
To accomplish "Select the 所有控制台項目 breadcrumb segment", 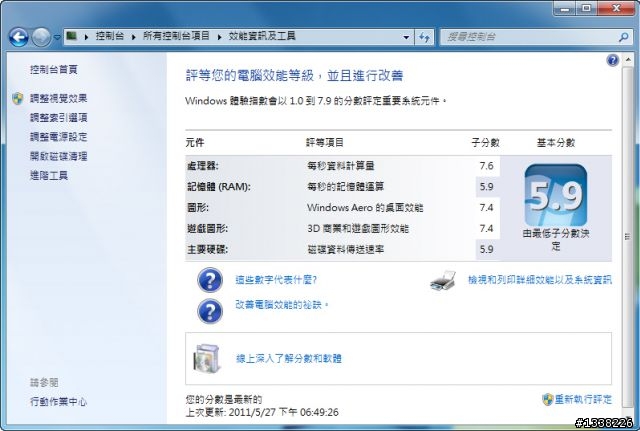I will click(x=176, y=36).
